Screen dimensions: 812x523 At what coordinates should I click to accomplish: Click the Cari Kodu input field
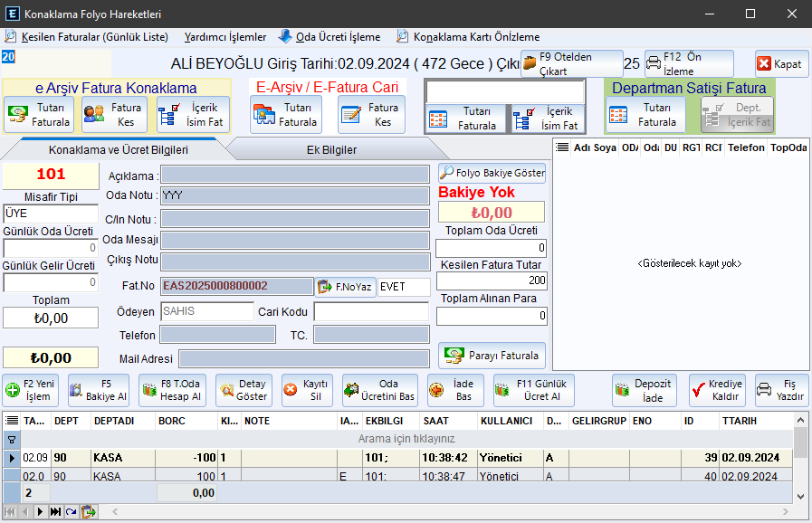[x=370, y=311]
